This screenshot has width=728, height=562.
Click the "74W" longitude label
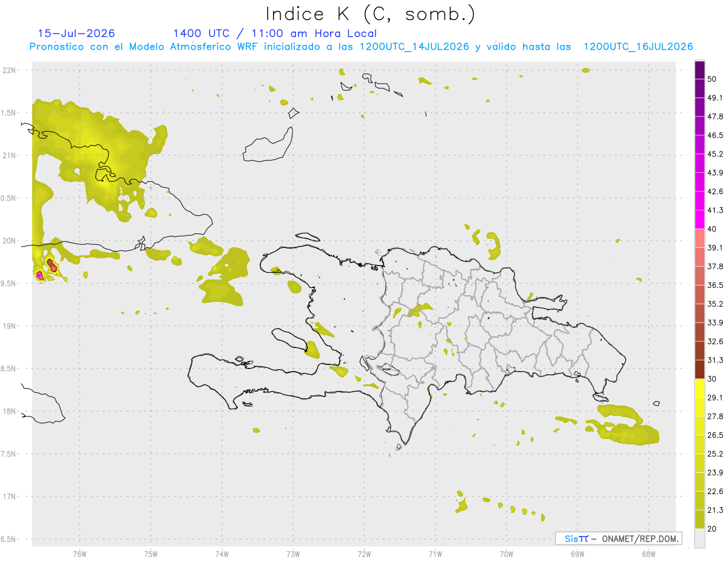click(x=221, y=554)
